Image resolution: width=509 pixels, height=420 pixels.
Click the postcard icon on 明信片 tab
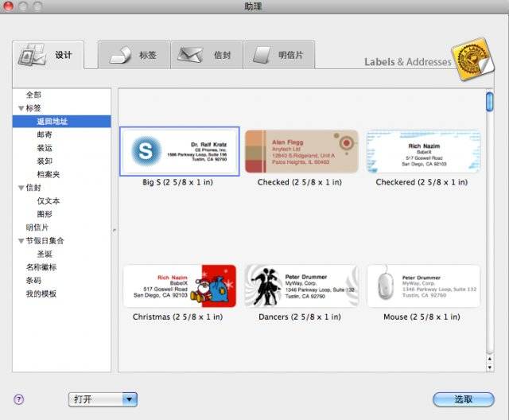(x=260, y=55)
